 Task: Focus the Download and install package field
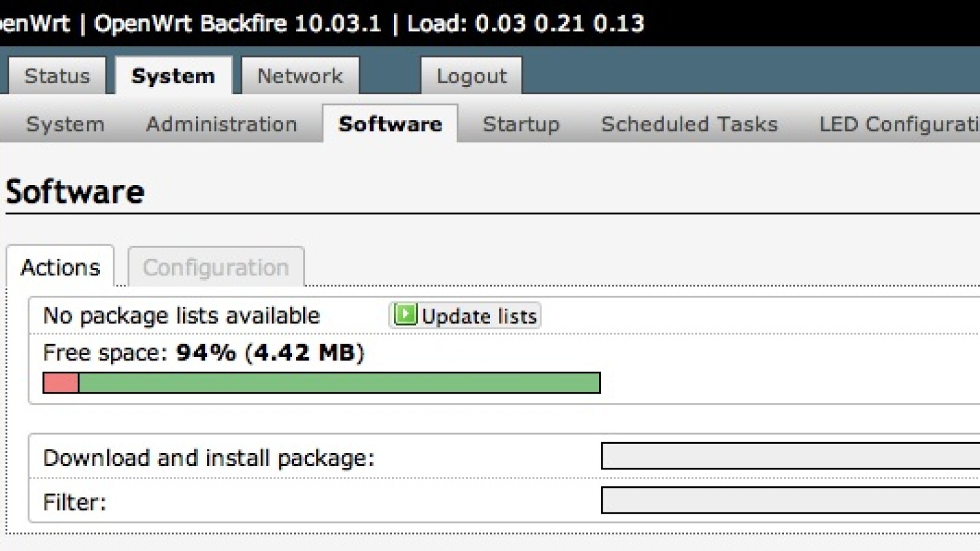tap(790, 455)
